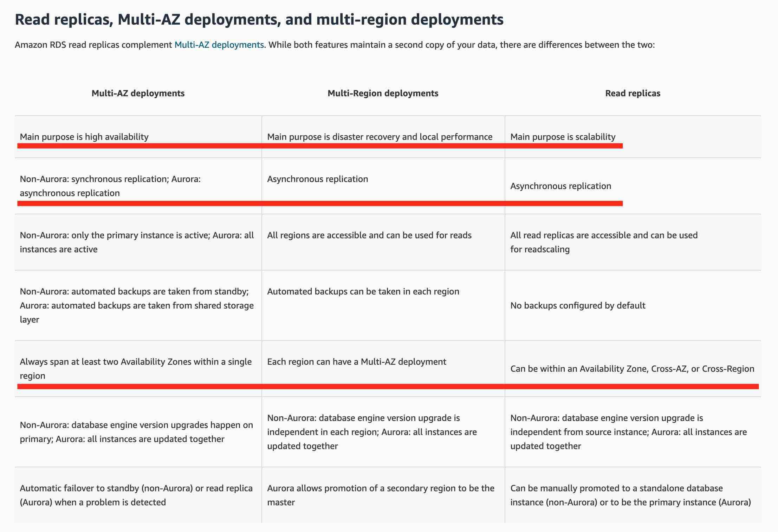Click the page heading about read replicas

point(259,19)
